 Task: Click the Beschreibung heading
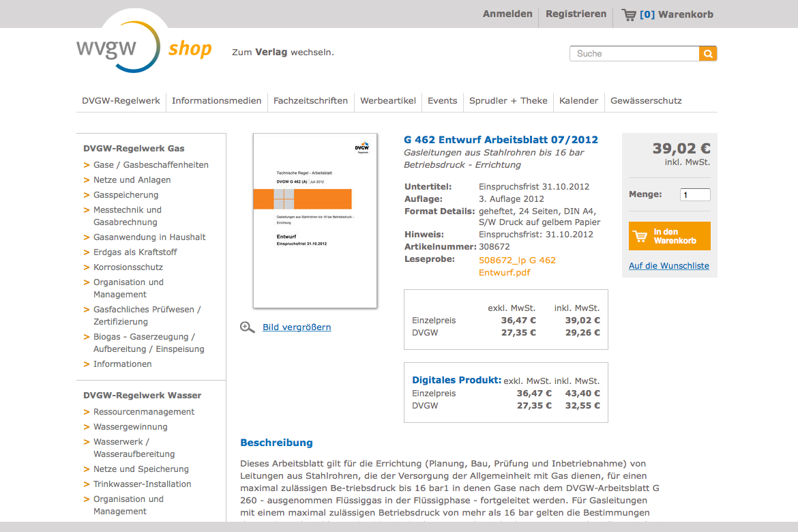276,443
